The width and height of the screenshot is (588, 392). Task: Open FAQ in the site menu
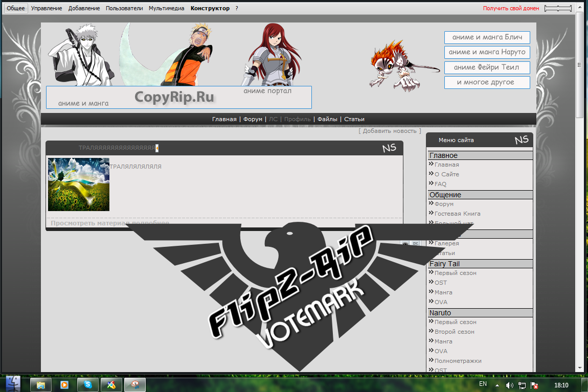click(x=440, y=184)
